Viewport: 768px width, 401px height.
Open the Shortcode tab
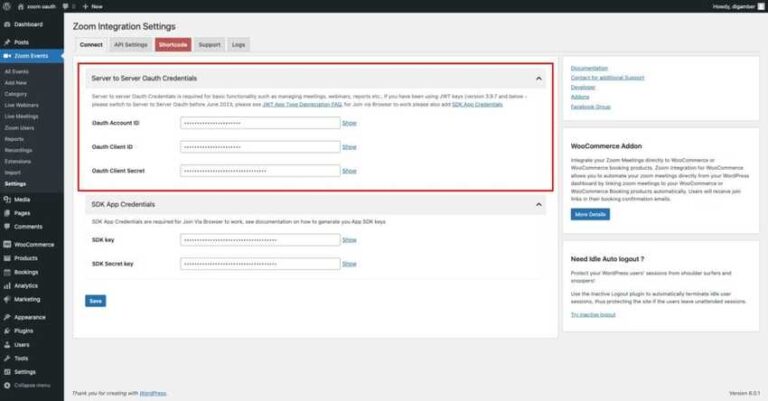click(173, 45)
